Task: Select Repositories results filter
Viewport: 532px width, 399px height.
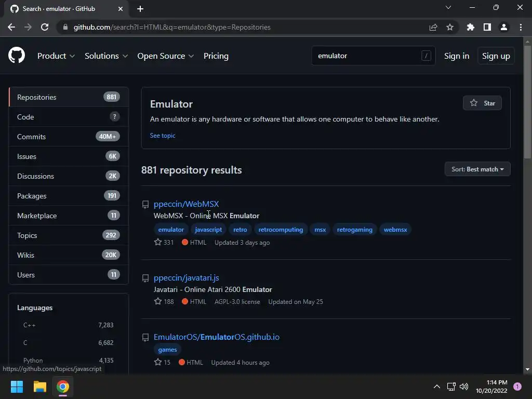Action: [x=69, y=97]
